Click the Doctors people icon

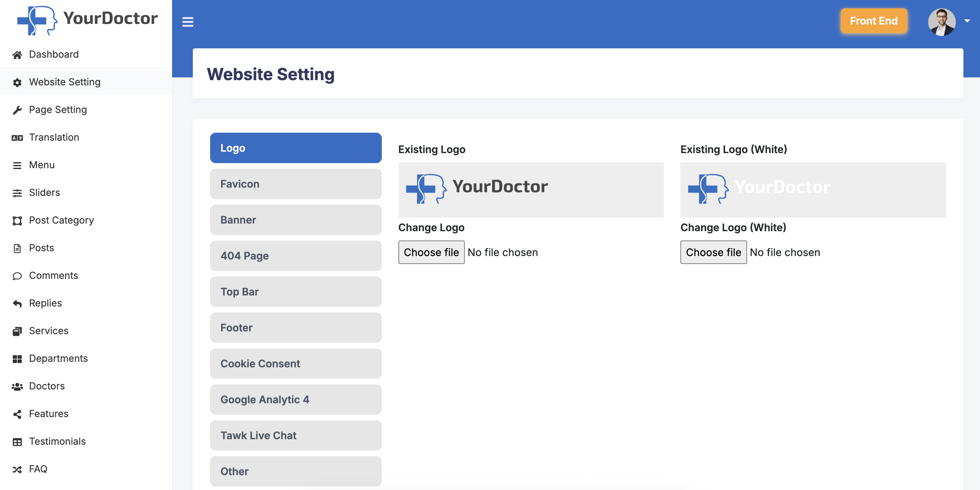[x=17, y=387]
